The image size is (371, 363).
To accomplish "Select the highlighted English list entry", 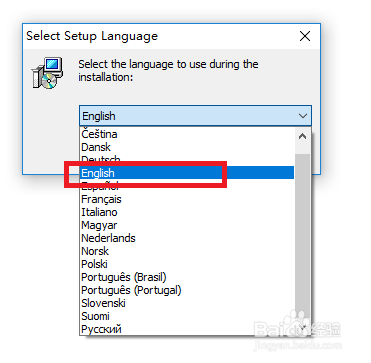I will pos(187,173).
